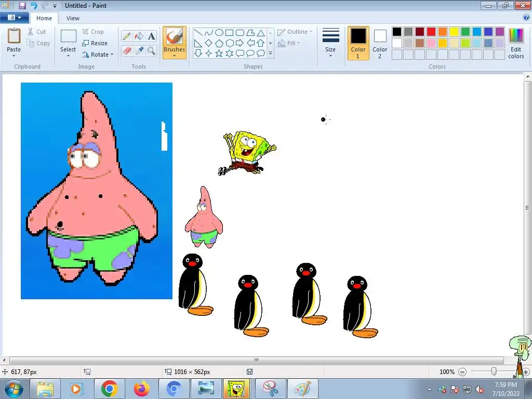Choose the yellow color swatch
Viewport: 532px width, 399px height.
pos(454,32)
